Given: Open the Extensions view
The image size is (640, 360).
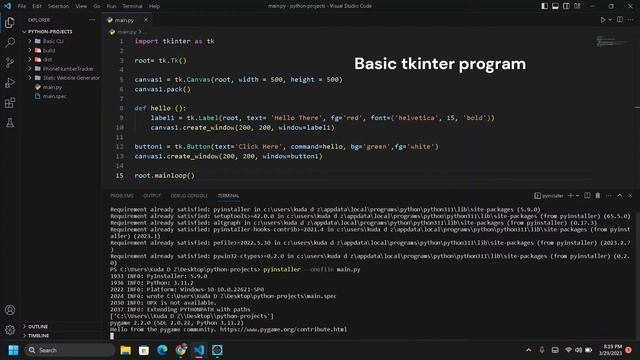Looking at the screenshot, I should pos(10,102).
